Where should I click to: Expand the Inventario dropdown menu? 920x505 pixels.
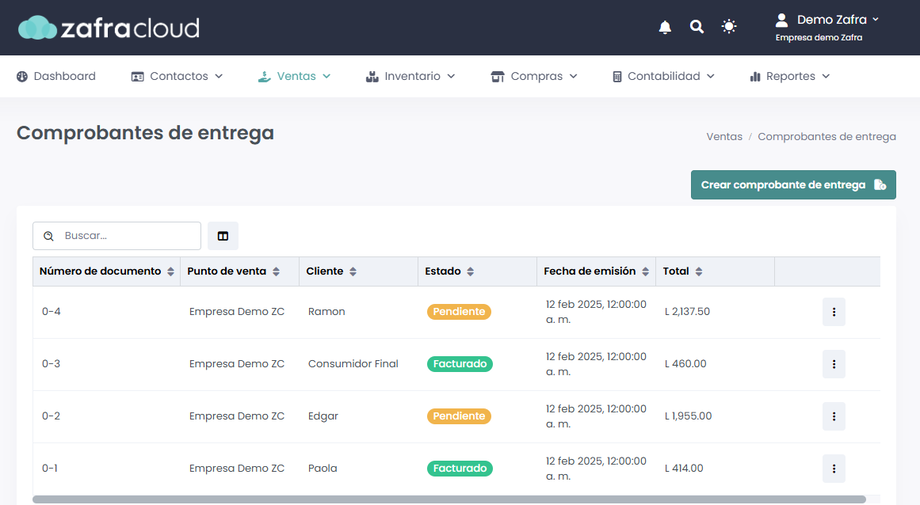click(x=410, y=76)
